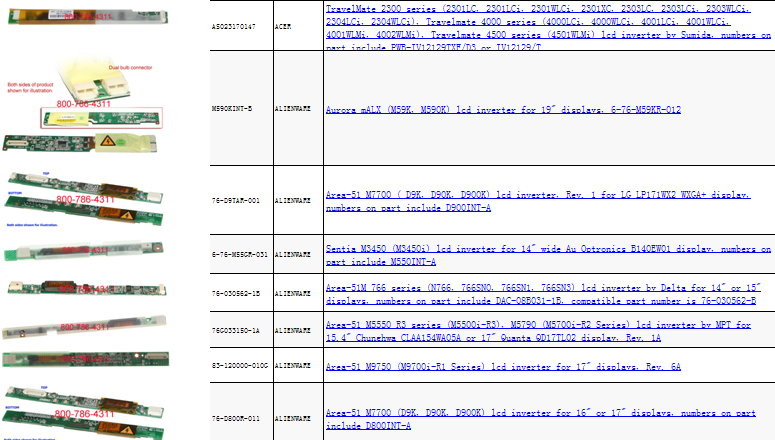The height and width of the screenshot is (440, 775).
Task: Open the Area-51 M7700 Rev. 1 LG LP171WX2 link
Action: pyautogui.click(x=538, y=201)
